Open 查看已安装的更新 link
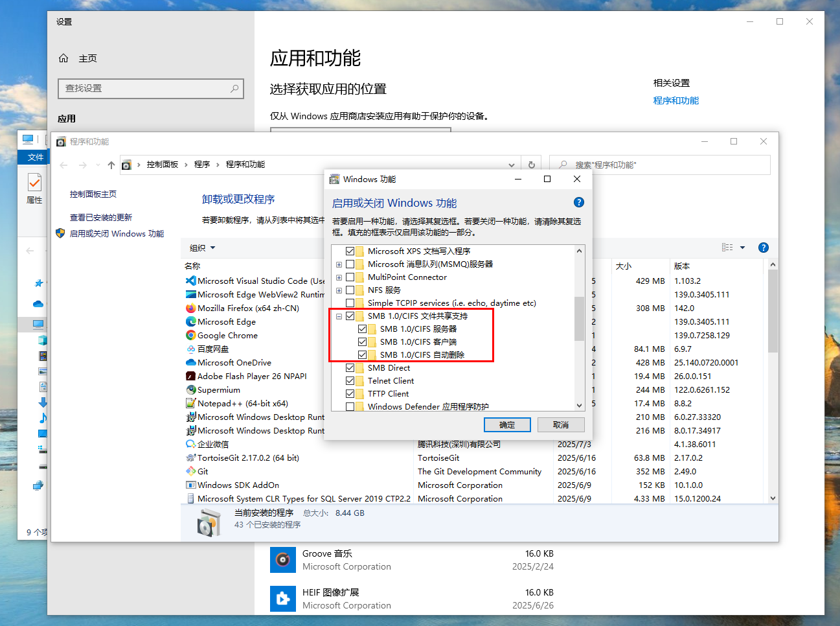The width and height of the screenshot is (840, 626). [101, 217]
